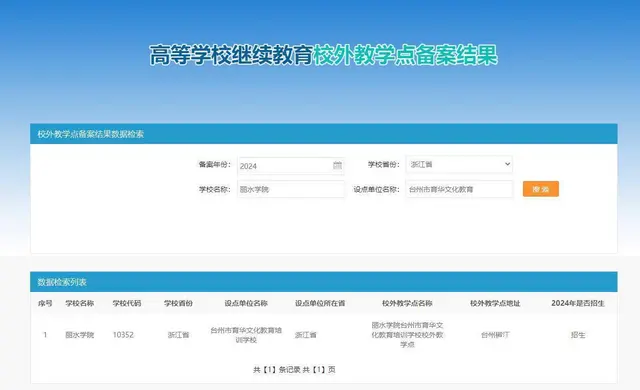640x390 pixels.
Task: Select the 丽水学院台州市育华文化教育培训学校校外教学点 cell
Action: click(407, 335)
